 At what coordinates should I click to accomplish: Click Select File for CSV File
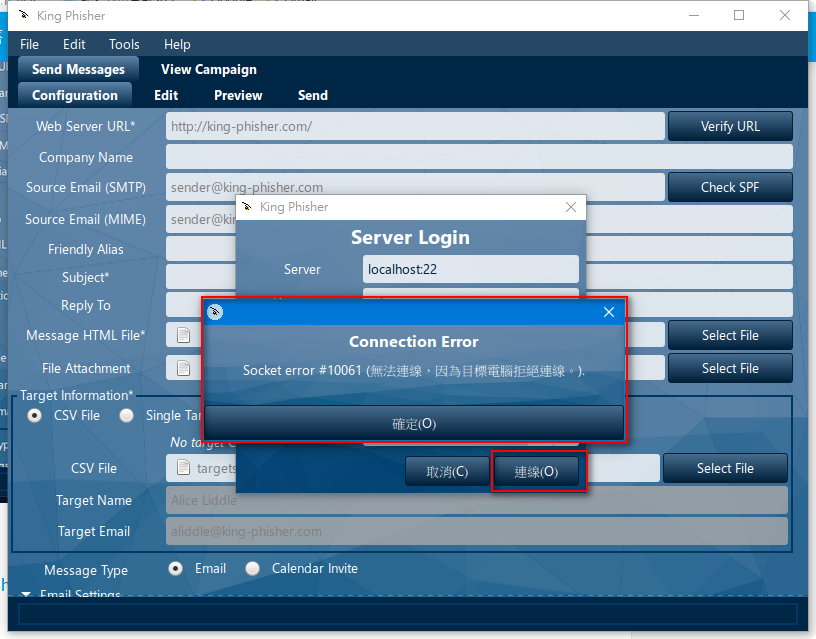pyautogui.click(x=725, y=468)
